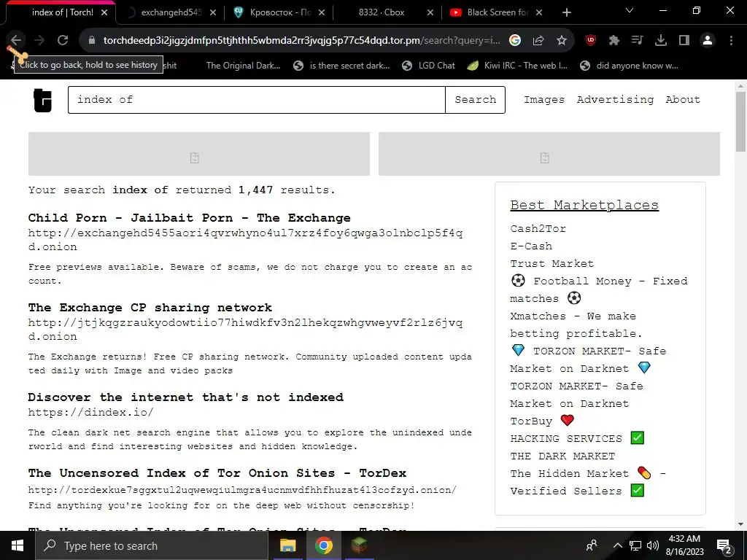
Task: Open the media controls icon in toolbar
Action: coord(637,41)
